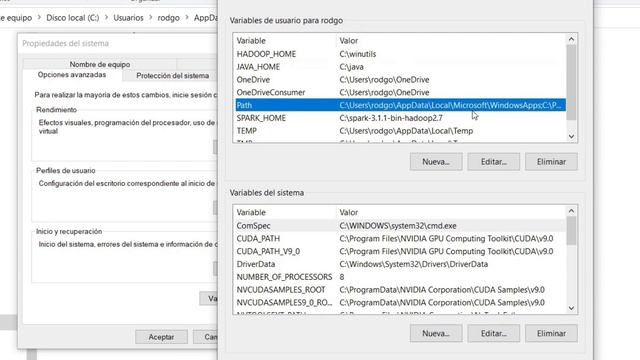Image resolution: width=640 pixels, height=360 pixels.
Task: Select the NVCUDASAMPLES9_0_RO... variable row
Action: (400, 302)
